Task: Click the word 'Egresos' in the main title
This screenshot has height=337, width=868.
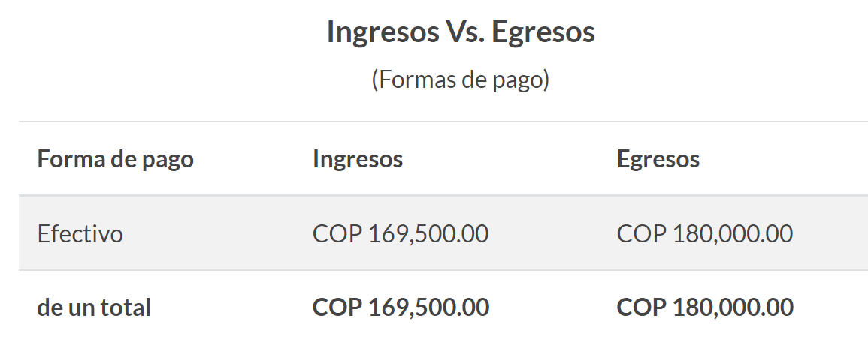Action: click(x=543, y=33)
